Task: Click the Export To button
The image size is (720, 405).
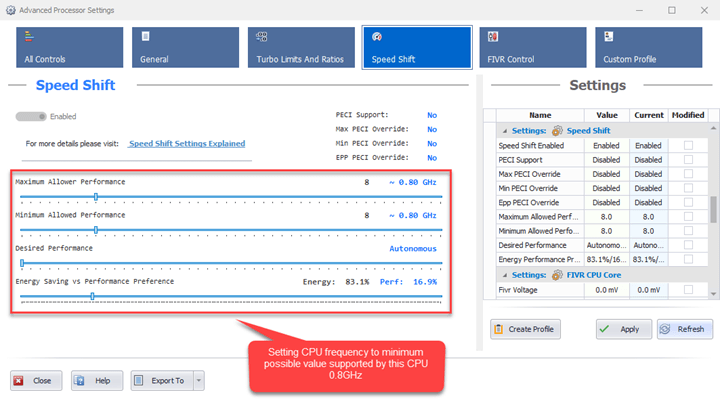Action: (162, 381)
